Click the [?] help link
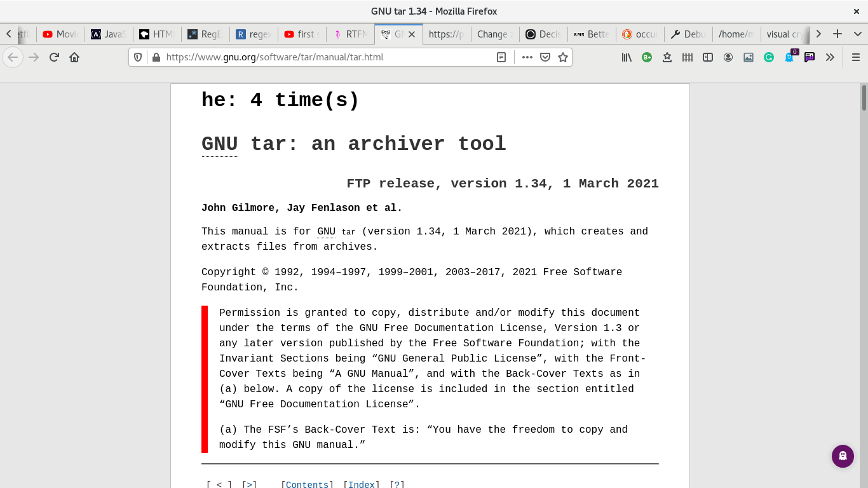 [x=397, y=484]
